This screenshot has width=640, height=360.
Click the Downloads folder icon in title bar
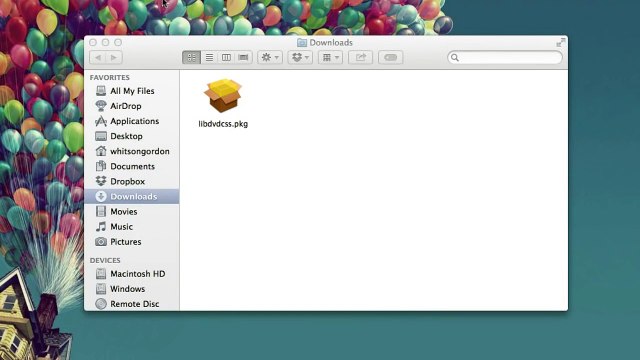click(302, 42)
